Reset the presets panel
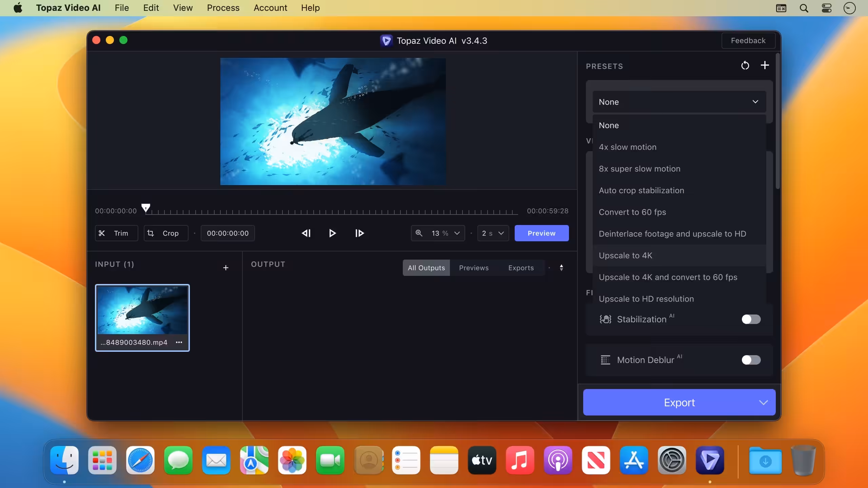Screen dimensions: 868x488 tap(745, 65)
